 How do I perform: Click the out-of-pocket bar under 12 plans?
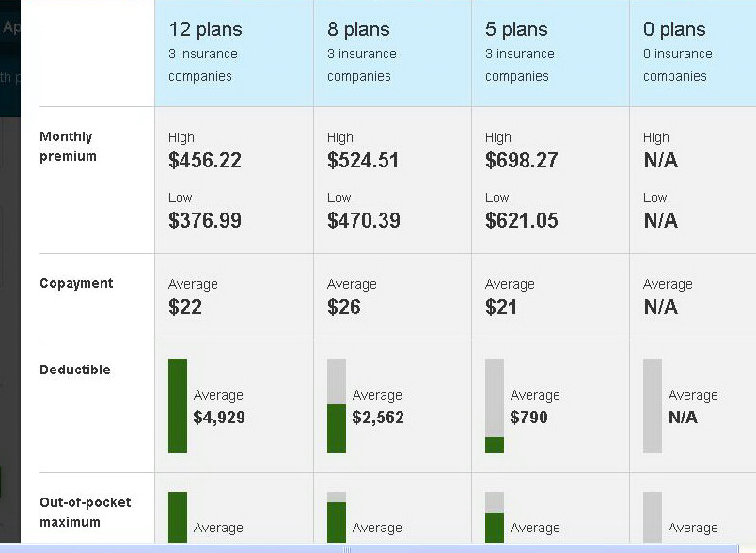[x=178, y=517]
